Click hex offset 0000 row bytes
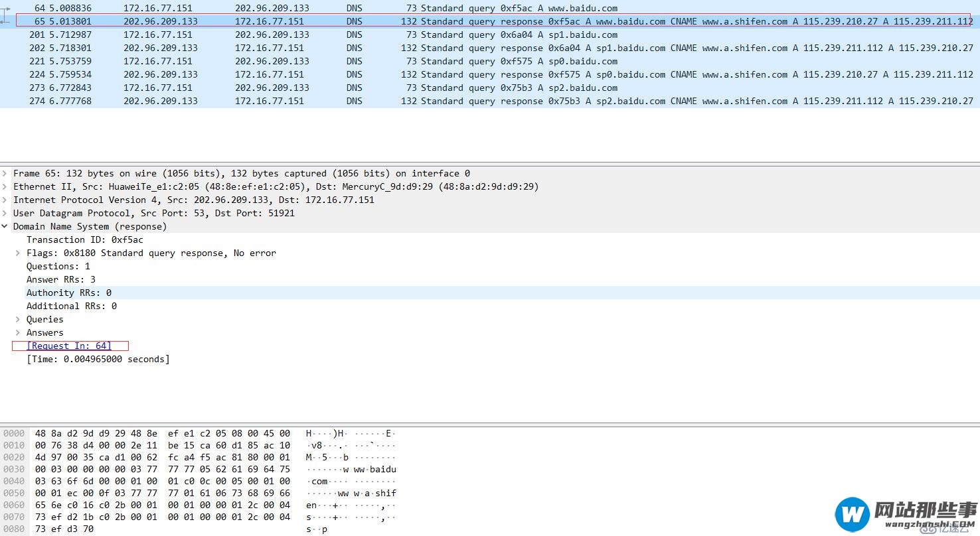The image size is (980, 536). 163,433
